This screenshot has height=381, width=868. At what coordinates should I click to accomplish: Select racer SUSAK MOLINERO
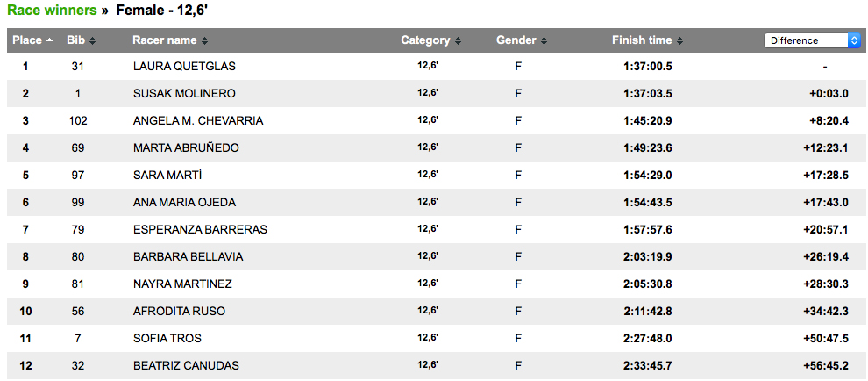(x=184, y=94)
